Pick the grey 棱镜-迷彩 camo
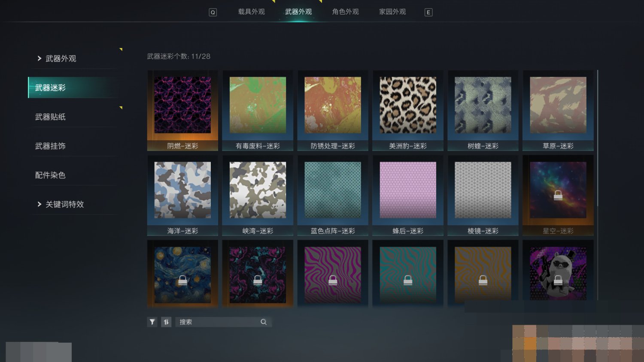This screenshot has width=644, height=362. pos(483,196)
